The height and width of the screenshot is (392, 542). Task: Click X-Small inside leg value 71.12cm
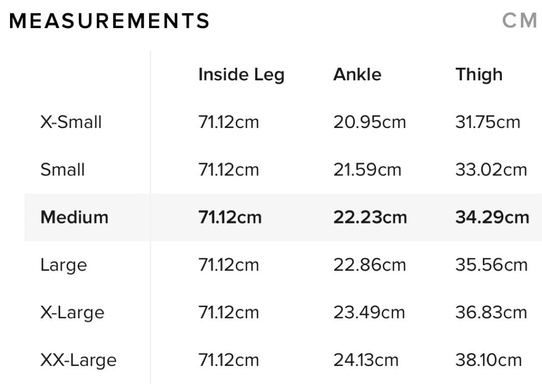[x=228, y=122]
